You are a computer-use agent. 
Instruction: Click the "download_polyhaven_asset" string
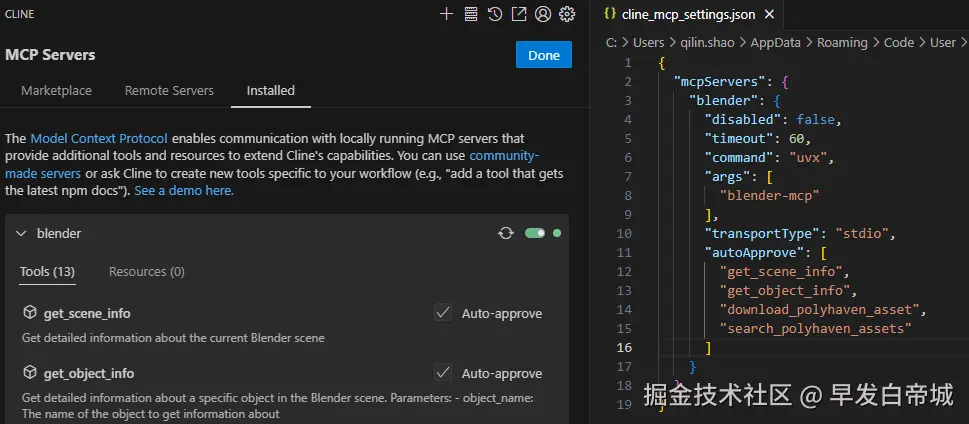pyautogui.click(x=820, y=310)
